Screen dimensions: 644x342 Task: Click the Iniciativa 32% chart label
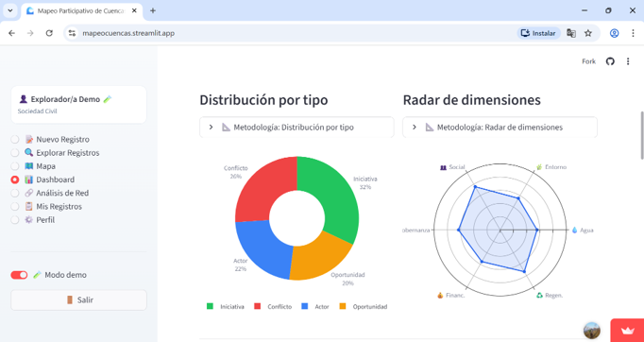[x=365, y=183]
